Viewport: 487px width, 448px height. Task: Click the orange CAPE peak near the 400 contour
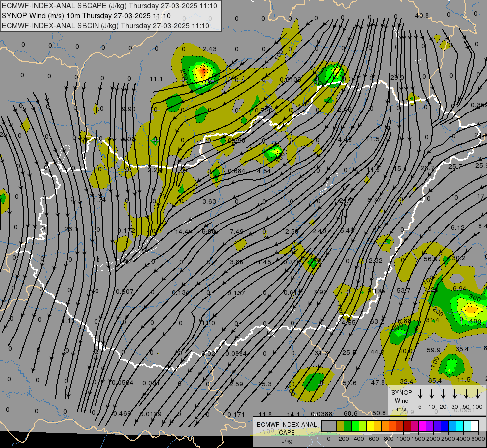[471, 309]
